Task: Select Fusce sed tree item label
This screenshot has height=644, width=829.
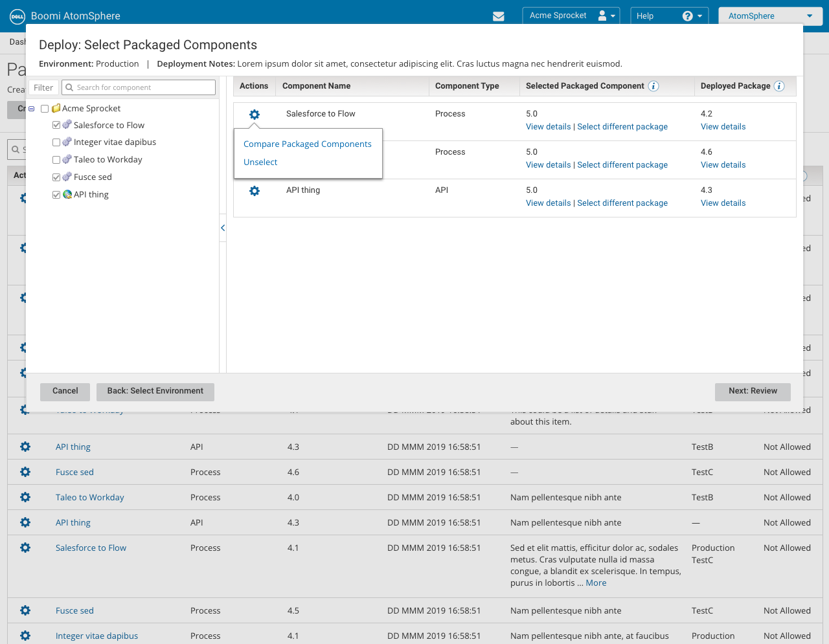Action: 93,177
